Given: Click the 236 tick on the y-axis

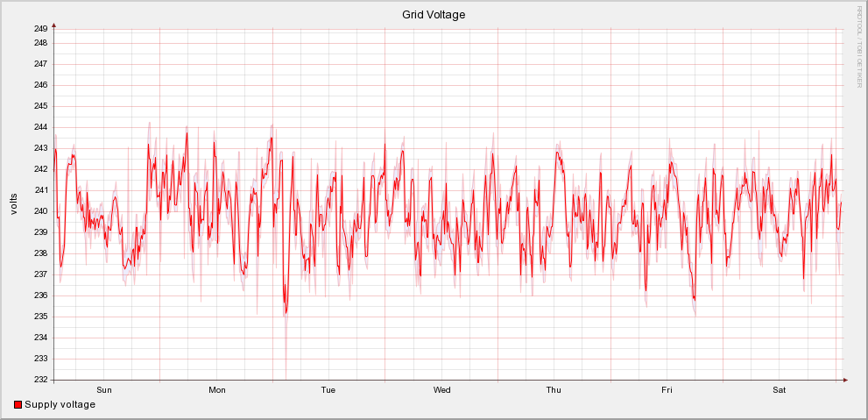Looking at the screenshot, I should click(x=40, y=295).
